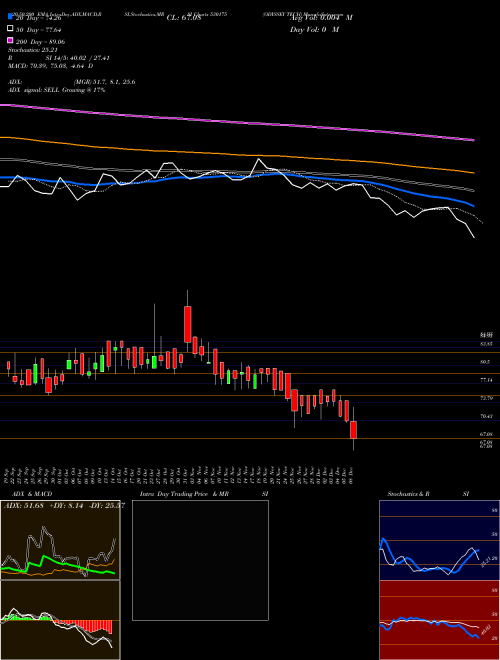
Task: Click the empty intraday trading price panel
Action: pyautogui.click(x=200, y=560)
